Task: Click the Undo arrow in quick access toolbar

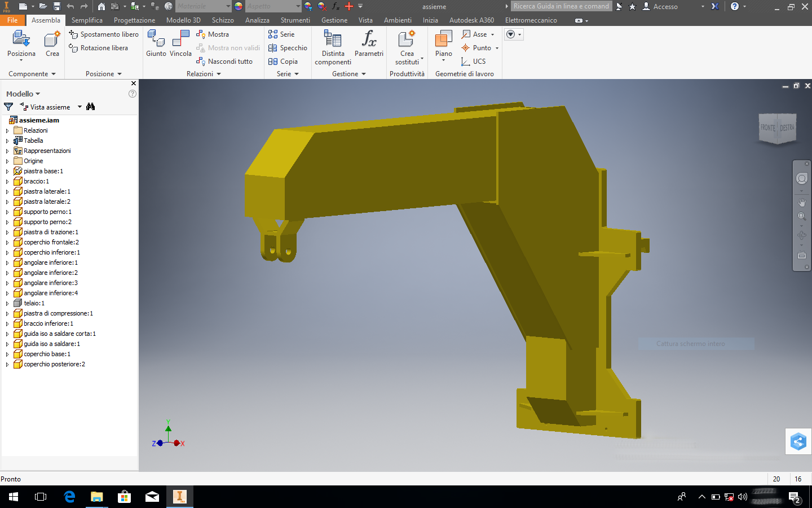Action: (70, 6)
